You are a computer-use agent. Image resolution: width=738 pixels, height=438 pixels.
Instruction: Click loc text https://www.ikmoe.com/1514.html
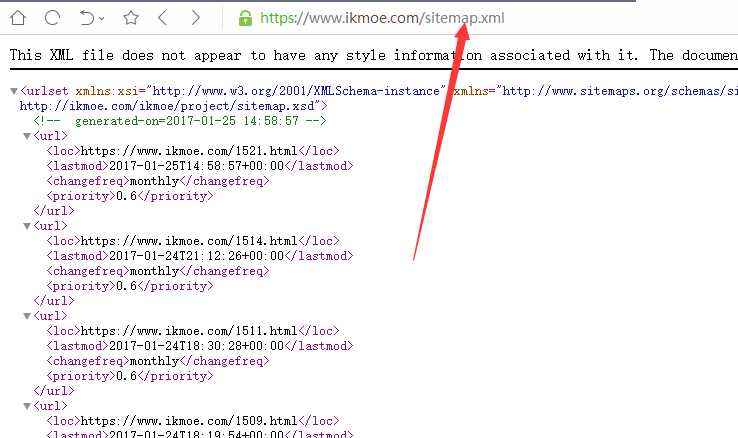[x=189, y=241]
